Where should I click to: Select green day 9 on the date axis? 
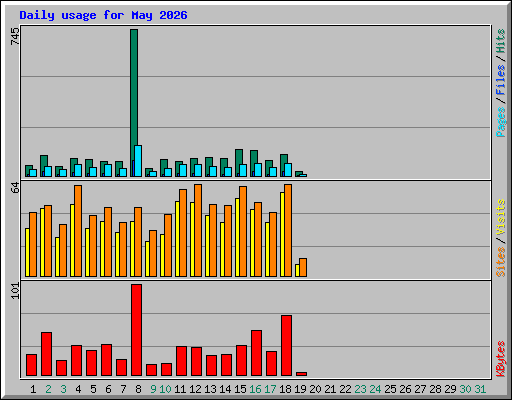(x=153, y=389)
